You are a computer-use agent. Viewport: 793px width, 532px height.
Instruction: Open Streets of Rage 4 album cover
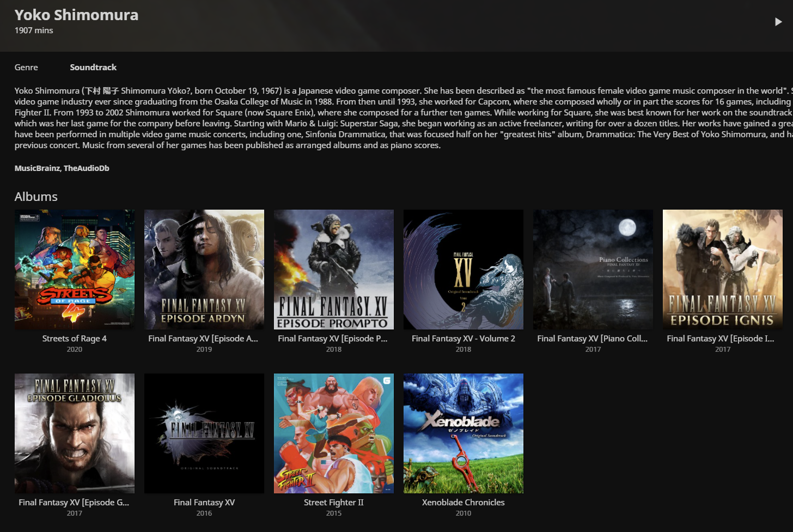click(x=75, y=270)
